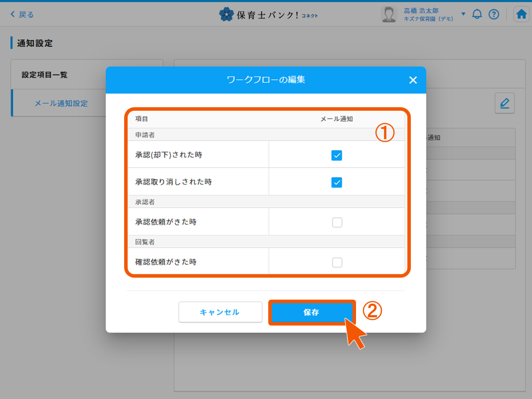The width and height of the screenshot is (532, 399).
Task: Click the user avatar icon
Action: 388,14
